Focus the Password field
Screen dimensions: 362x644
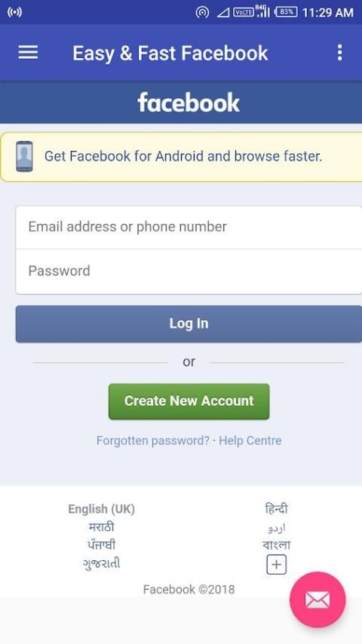pos(189,271)
